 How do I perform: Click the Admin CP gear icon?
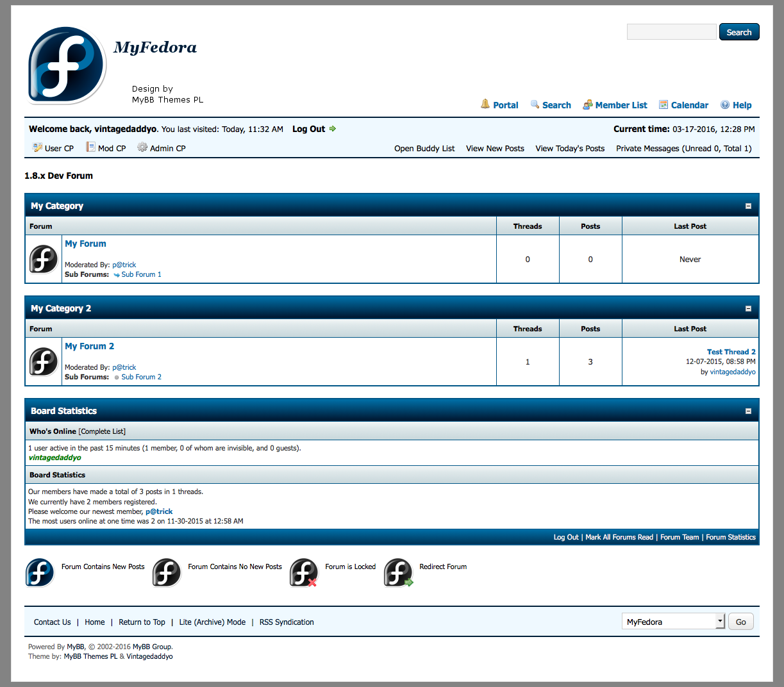click(142, 147)
